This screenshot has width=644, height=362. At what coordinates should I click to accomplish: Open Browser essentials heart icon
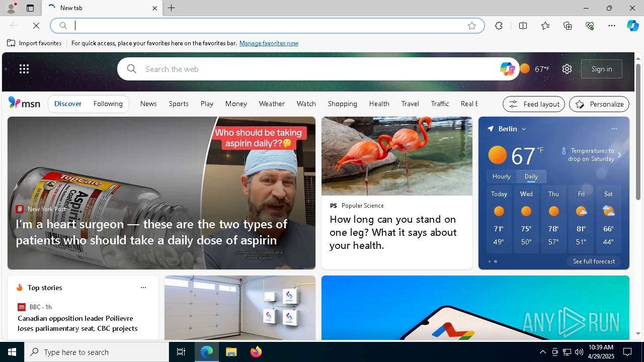coord(590,26)
